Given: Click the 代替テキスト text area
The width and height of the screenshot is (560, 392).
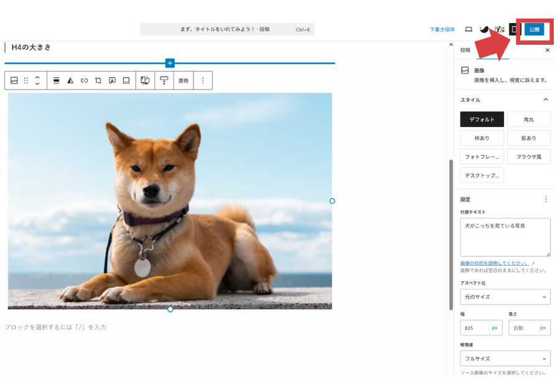Looking at the screenshot, I should [x=505, y=236].
